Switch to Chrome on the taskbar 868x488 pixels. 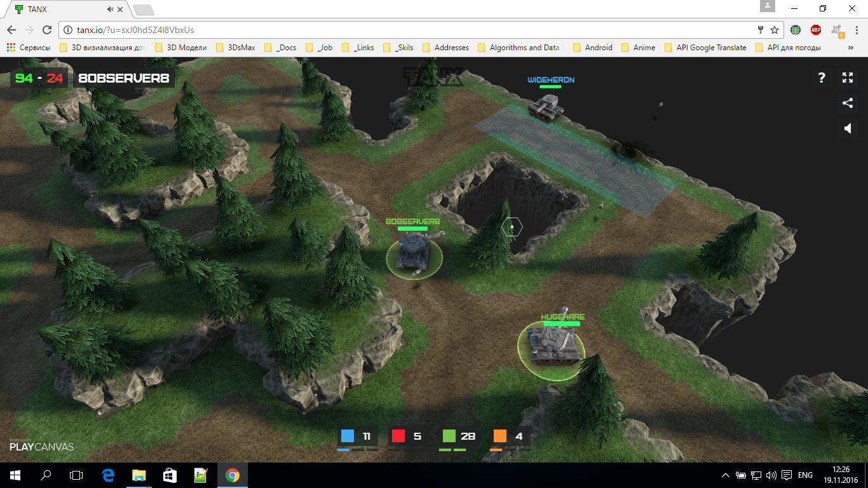pos(232,475)
